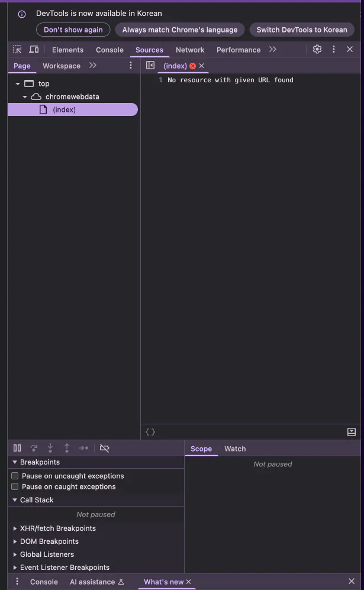Screen dimensions: 364x590
Task: Click the 'No resource with given URL found' line
Action: pyautogui.click(x=230, y=80)
